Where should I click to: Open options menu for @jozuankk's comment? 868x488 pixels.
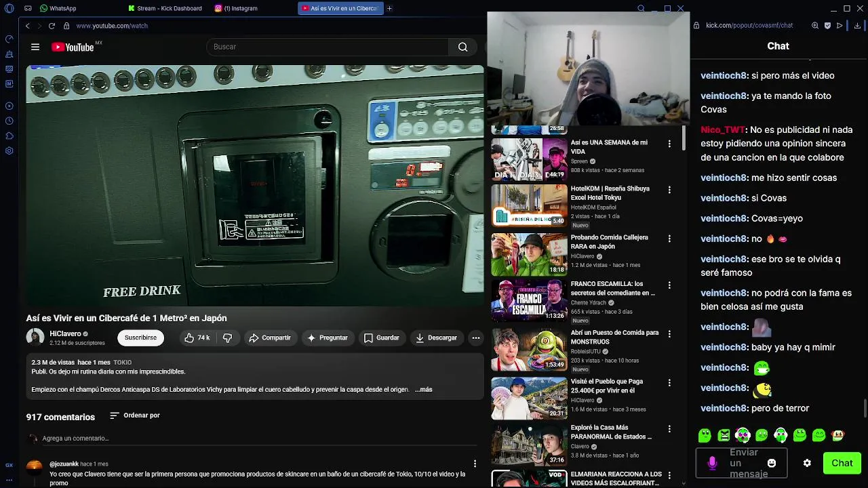point(475,464)
